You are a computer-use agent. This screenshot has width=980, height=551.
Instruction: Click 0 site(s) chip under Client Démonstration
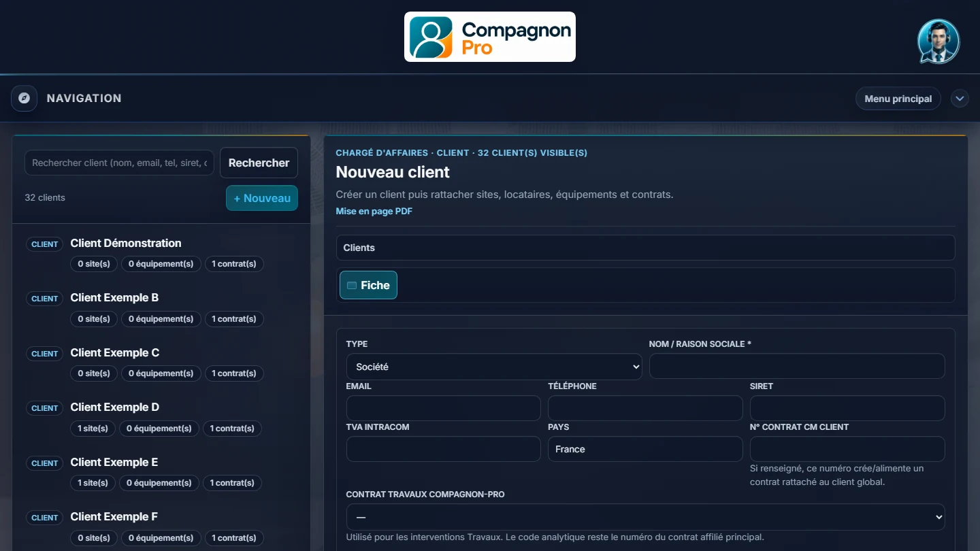(x=94, y=264)
